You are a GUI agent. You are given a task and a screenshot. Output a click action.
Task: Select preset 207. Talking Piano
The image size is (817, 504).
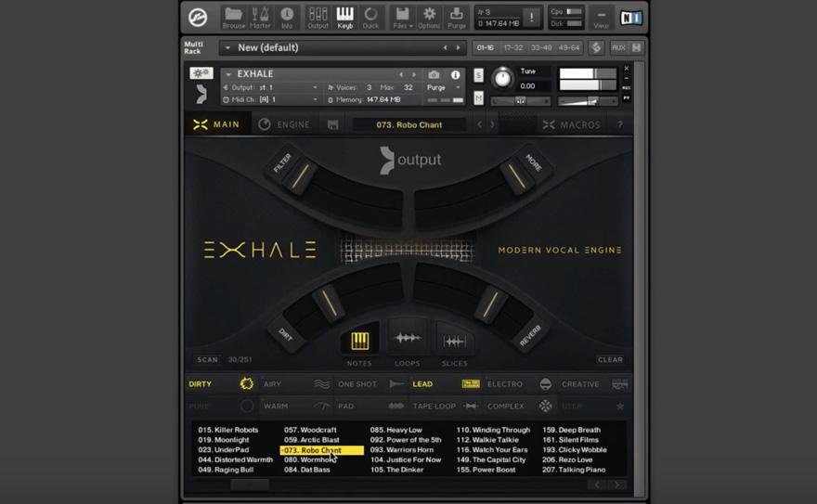pos(574,470)
